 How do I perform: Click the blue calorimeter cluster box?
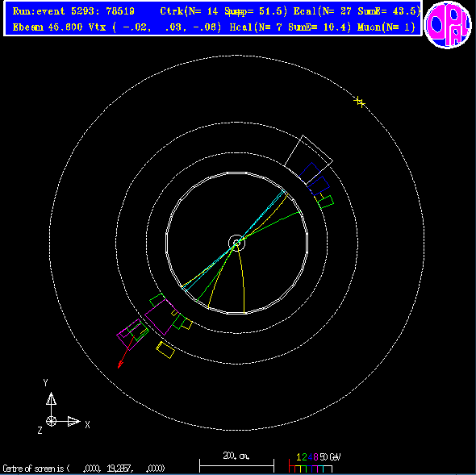tap(310, 173)
